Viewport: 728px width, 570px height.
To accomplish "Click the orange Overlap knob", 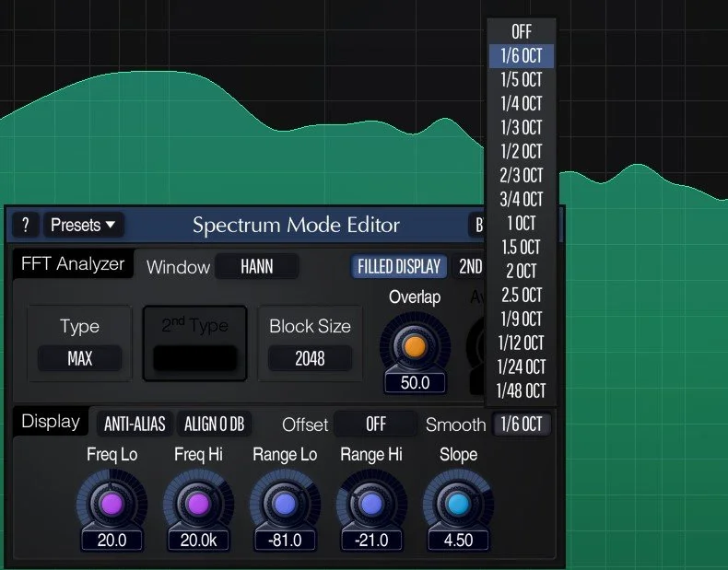I will tap(415, 346).
